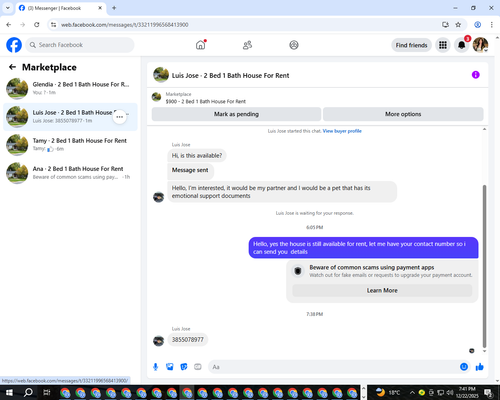Screen dimensions: 500x400
Task: Click the chat scrollbar thumb
Action: click(x=484, y=266)
